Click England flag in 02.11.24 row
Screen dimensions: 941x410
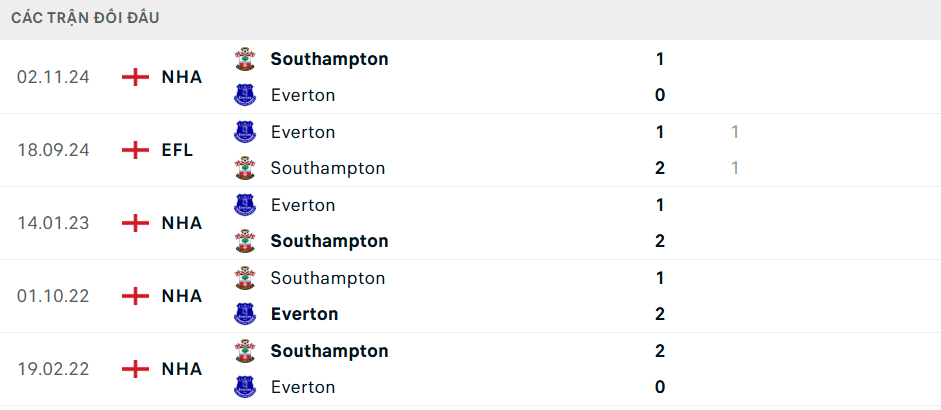tap(136, 77)
